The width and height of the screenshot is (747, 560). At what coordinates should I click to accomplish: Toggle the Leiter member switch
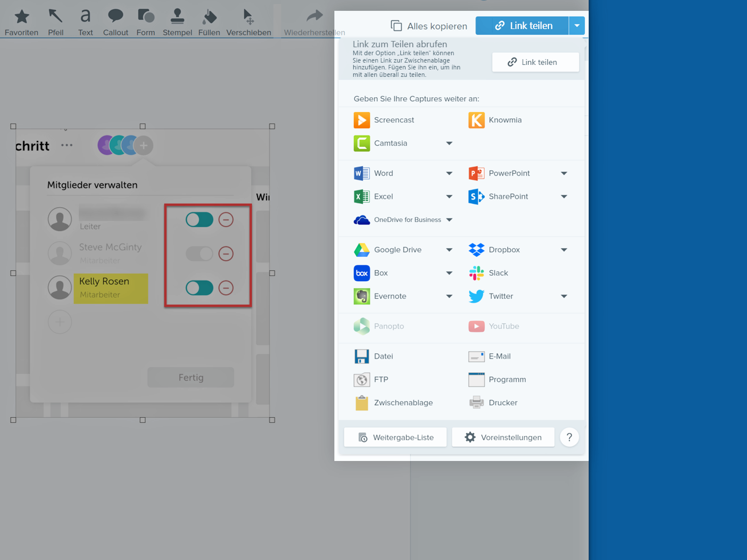[199, 220]
